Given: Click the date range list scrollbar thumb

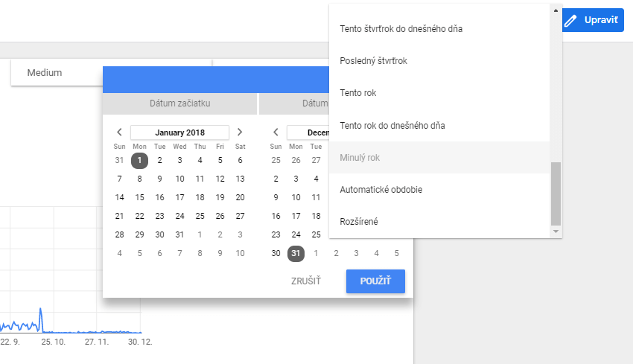Looking at the screenshot, I should pos(556,194).
